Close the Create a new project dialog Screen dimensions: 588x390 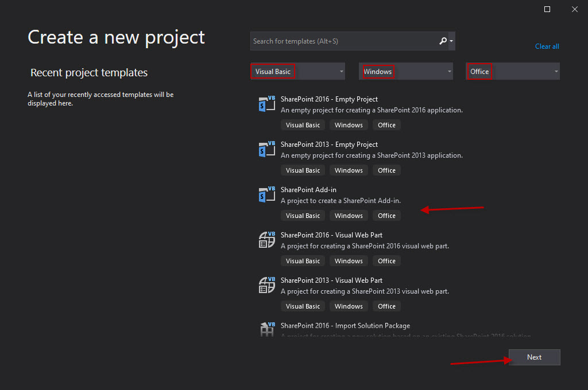pos(574,9)
